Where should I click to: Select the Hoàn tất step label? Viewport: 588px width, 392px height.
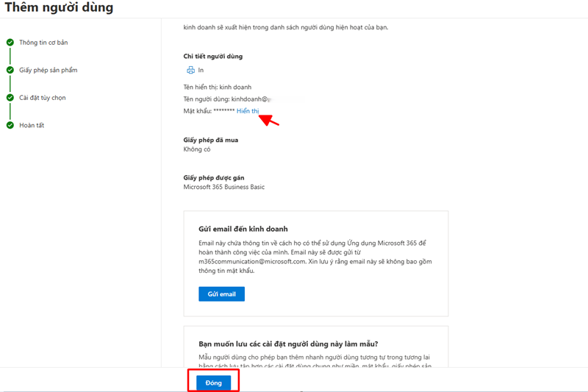(32, 125)
